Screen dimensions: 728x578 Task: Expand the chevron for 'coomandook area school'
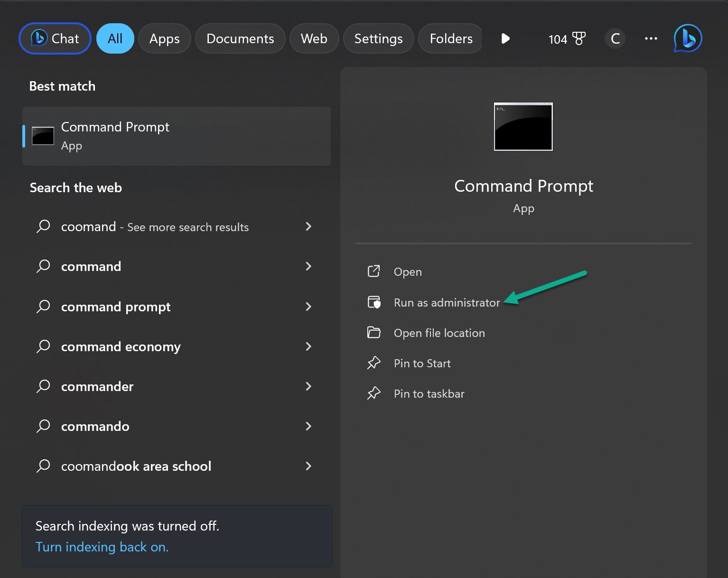pyautogui.click(x=308, y=466)
